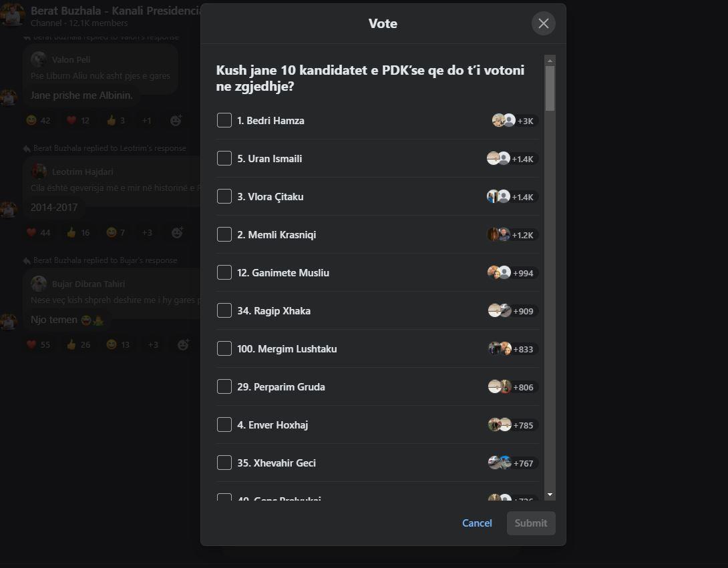This screenshot has height=568, width=728.
Task: Check the box beside 3. Vlora Çitaku
Action: (224, 196)
